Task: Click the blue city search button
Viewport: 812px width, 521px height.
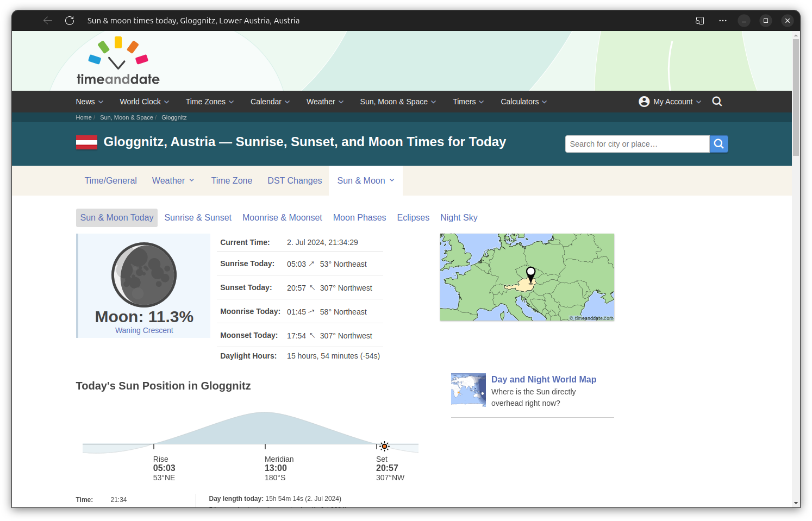Action: coord(719,144)
